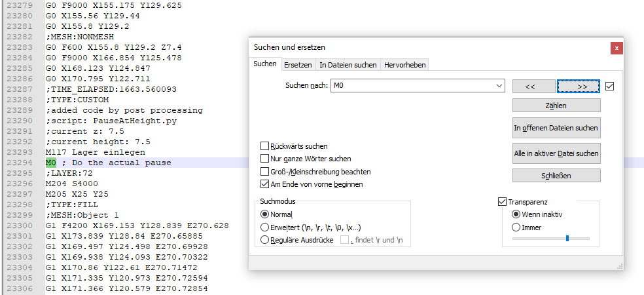Screen dimensions: 644x295
Task: Close the Suchen und ersetzen dialog
Action: pyautogui.click(x=616, y=48)
